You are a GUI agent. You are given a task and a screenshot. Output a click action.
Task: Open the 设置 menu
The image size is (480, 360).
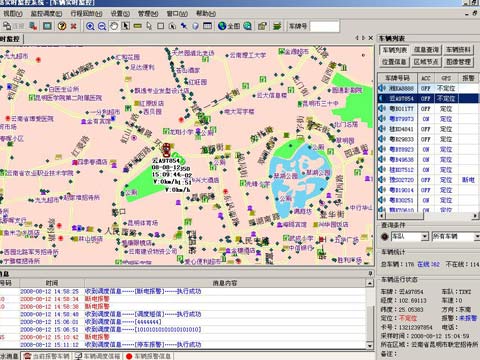pos(120,14)
